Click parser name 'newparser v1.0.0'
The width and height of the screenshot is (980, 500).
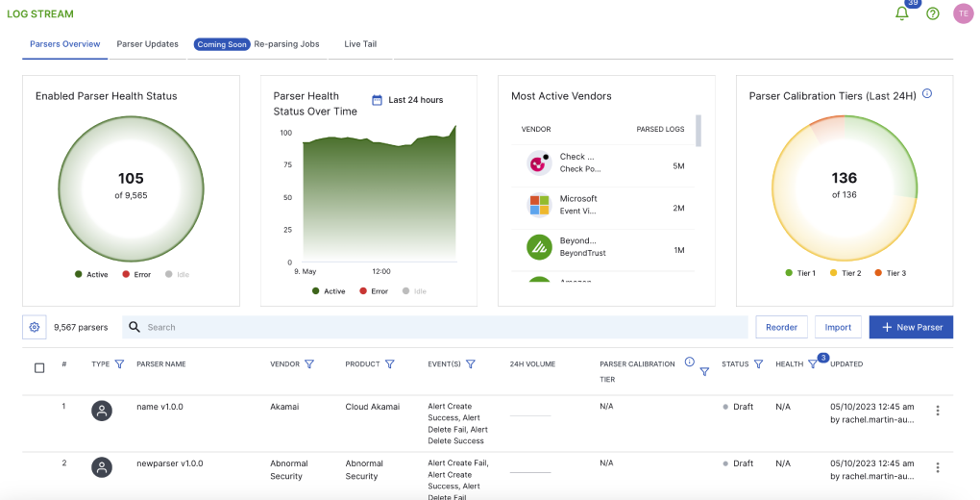coord(169,463)
